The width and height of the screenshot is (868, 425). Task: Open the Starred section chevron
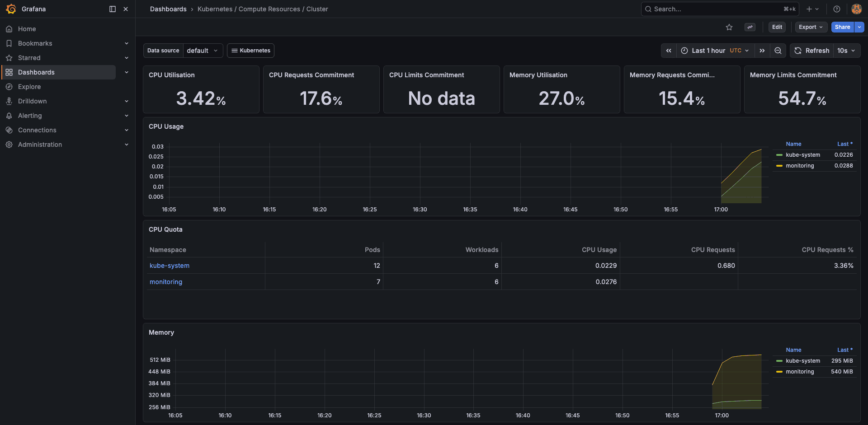tap(127, 57)
